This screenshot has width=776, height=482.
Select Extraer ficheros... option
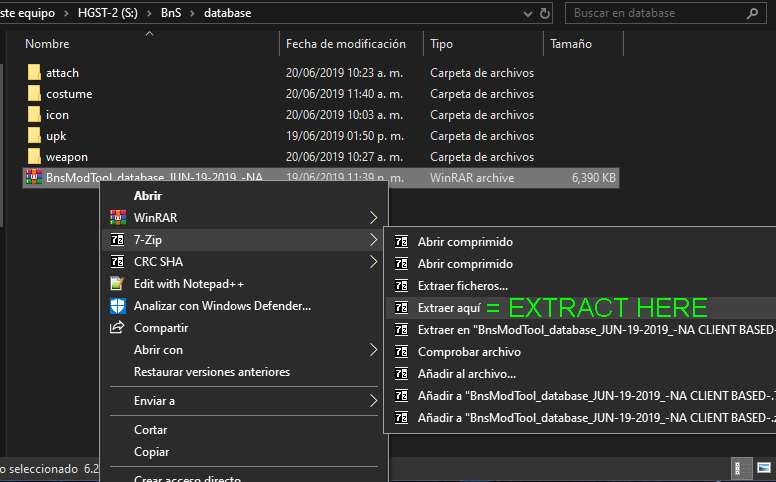463,286
